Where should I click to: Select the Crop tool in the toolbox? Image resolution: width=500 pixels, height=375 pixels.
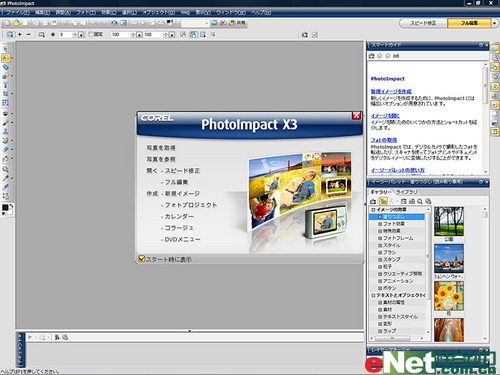tap(5, 94)
